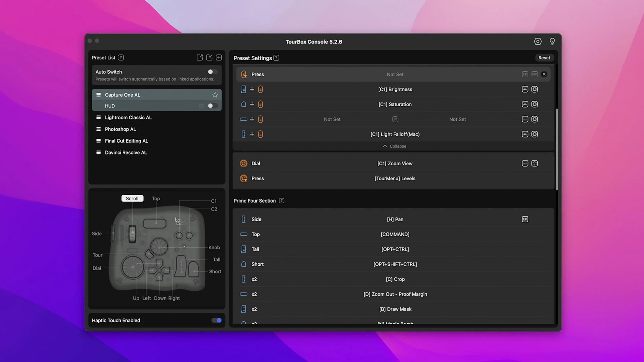Select the Davinci Resolve AL preset
The height and width of the screenshot is (362, 644).
(x=157, y=152)
